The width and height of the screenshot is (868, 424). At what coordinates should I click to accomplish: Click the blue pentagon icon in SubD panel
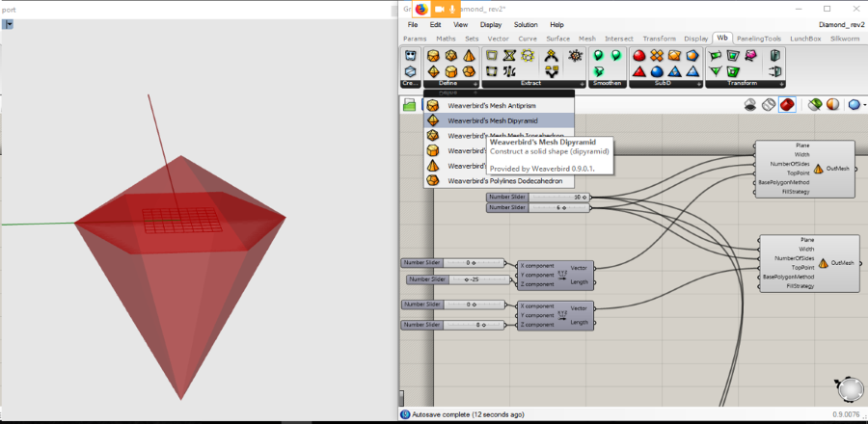692,56
